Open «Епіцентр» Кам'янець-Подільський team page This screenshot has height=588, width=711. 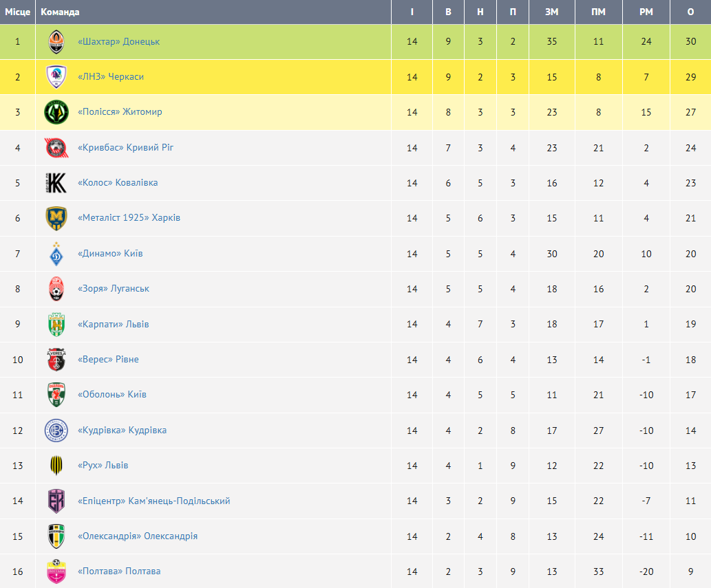click(x=154, y=501)
